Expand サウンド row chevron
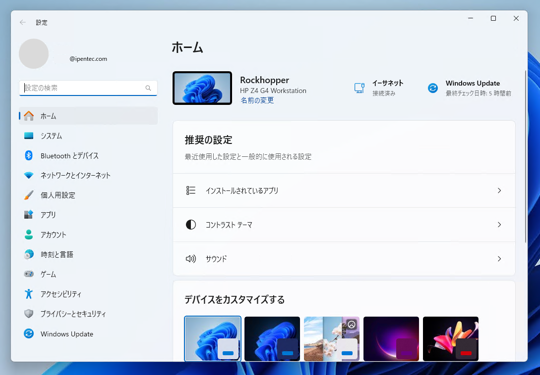Viewport: 540px width, 375px height. click(499, 259)
